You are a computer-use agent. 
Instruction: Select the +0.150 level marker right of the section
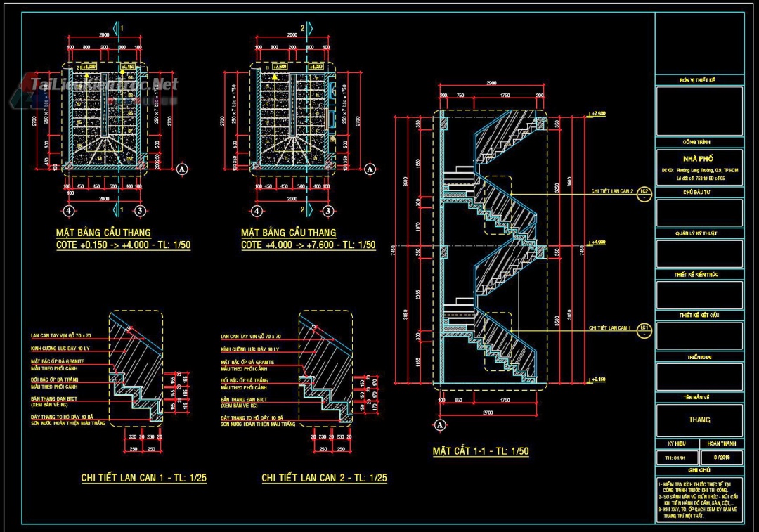pyautogui.click(x=597, y=379)
